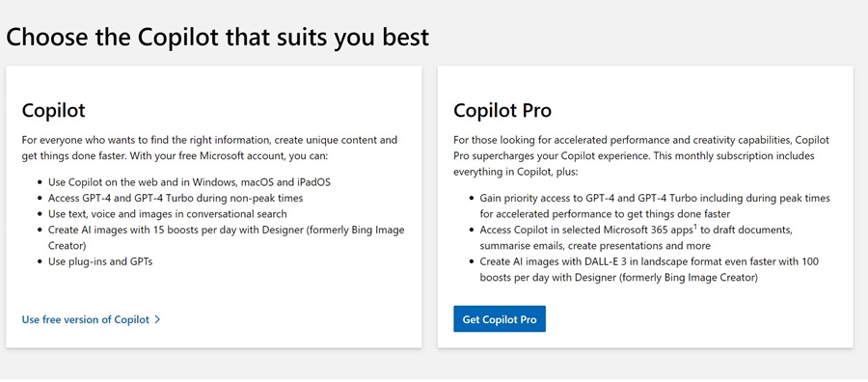The width and height of the screenshot is (868, 382).
Task: Click the blue Get Copilot Pro button
Action: coord(500,319)
